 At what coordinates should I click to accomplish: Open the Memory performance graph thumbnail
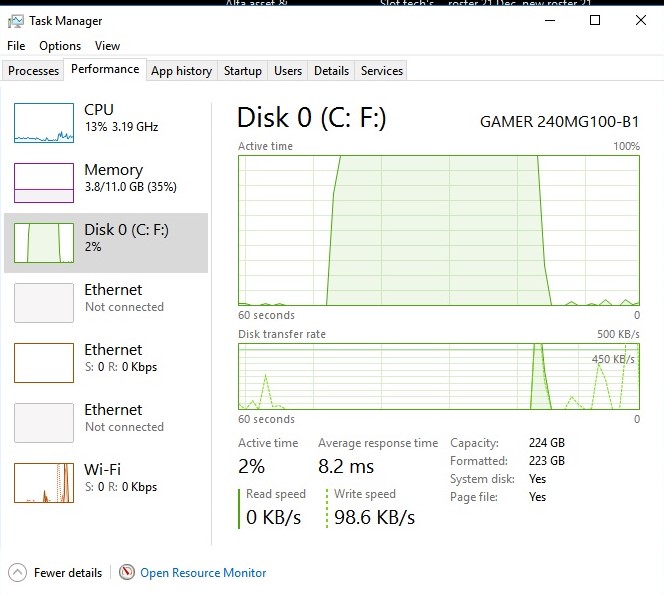click(x=44, y=183)
